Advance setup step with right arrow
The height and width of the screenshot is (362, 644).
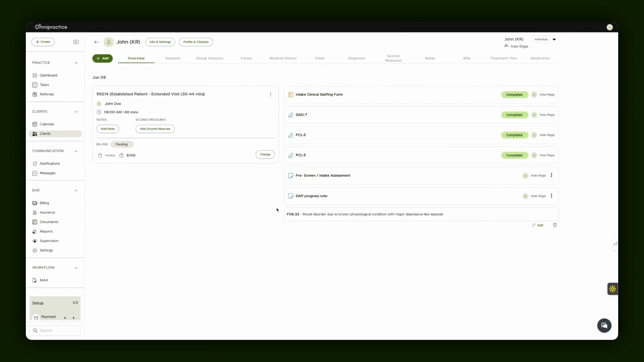click(x=73, y=318)
